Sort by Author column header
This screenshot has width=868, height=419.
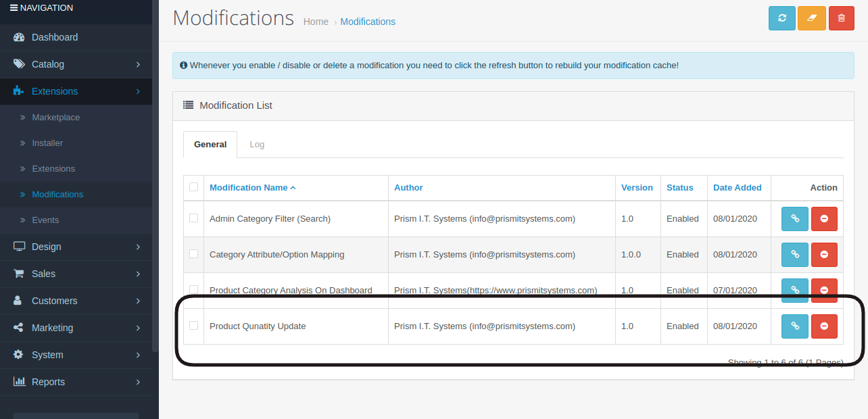(x=408, y=188)
